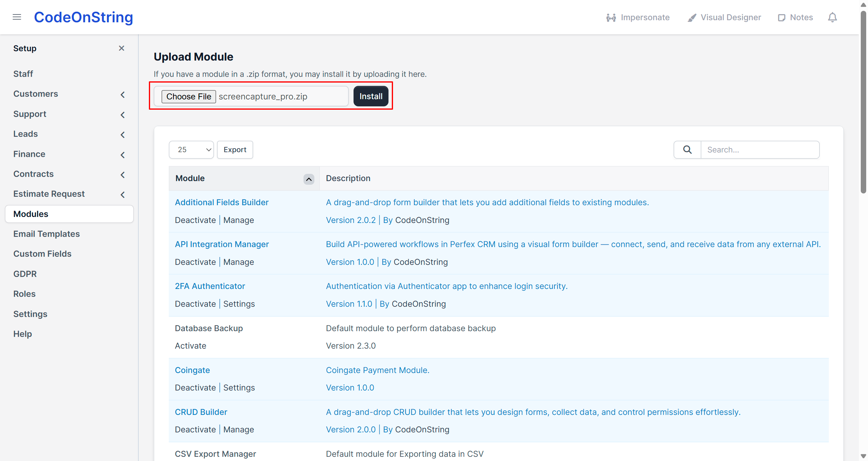The image size is (868, 461).
Task: Click CodeOnString author link for 2FA Authenticator
Action: (419, 304)
